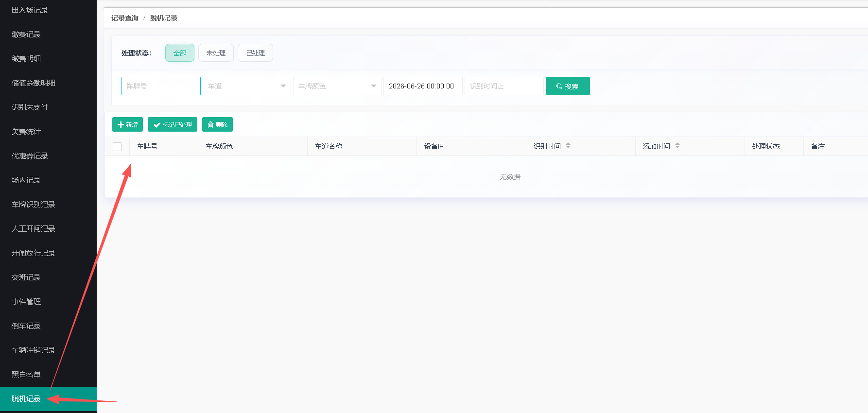Click the 识别时间止 end time field

(x=504, y=86)
